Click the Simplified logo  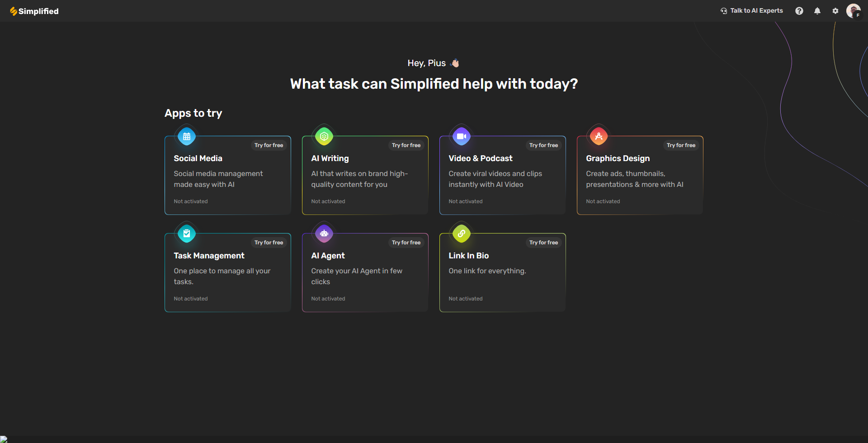[x=34, y=11]
